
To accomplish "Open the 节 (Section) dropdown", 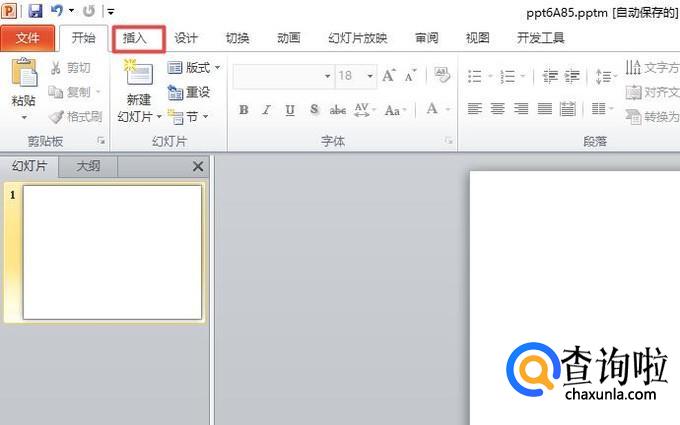I will coord(188,116).
